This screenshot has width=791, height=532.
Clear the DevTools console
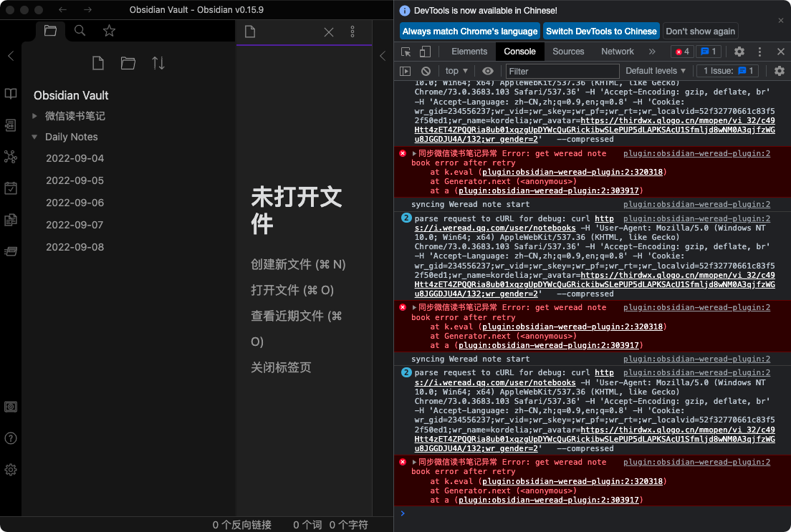pos(426,71)
